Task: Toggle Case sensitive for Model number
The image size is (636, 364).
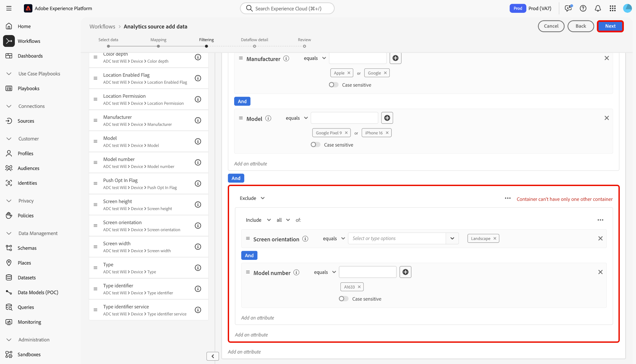Action: pos(344,299)
